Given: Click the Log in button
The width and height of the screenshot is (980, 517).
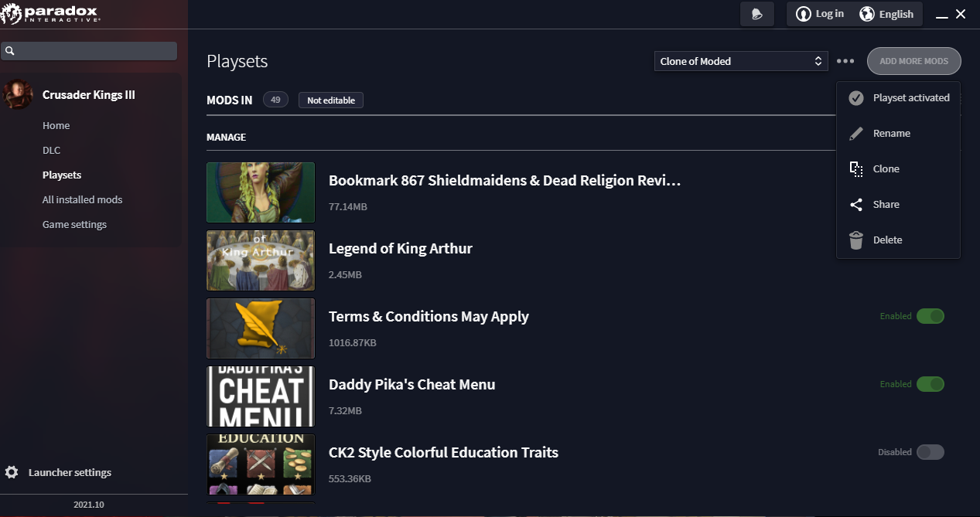Looking at the screenshot, I should [x=820, y=14].
